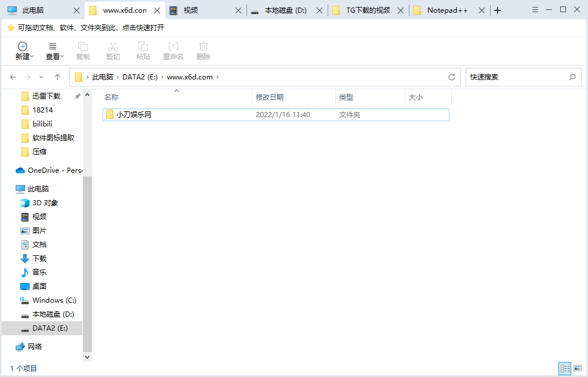Switch to the 视频 tab

coord(191,9)
